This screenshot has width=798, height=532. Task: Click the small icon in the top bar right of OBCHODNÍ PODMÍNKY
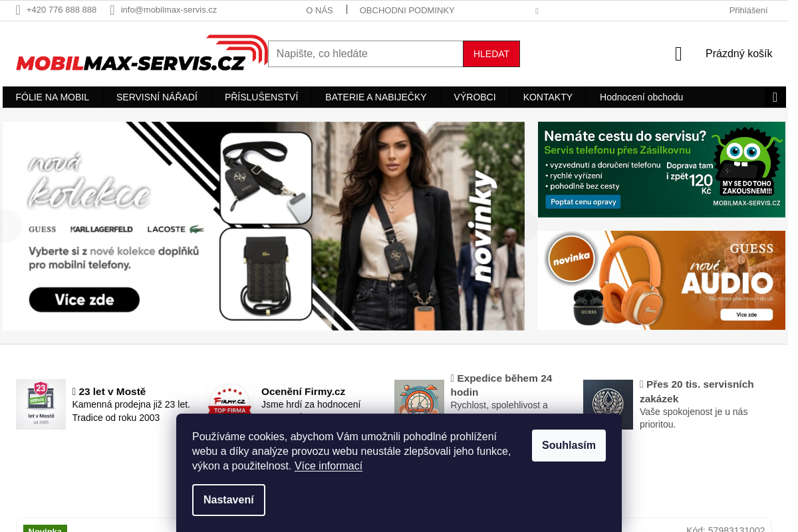(x=537, y=11)
